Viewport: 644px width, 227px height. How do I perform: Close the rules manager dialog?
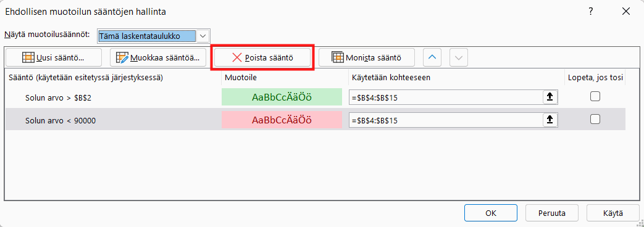(626, 12)
